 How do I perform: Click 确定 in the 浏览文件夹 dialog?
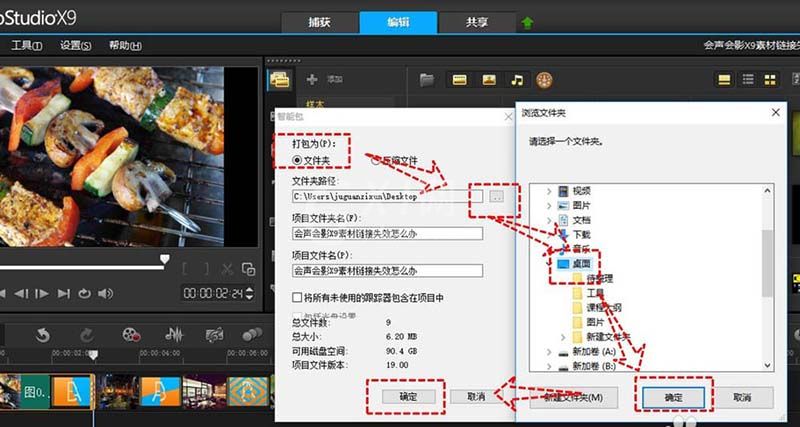click(x=673, y=397)
